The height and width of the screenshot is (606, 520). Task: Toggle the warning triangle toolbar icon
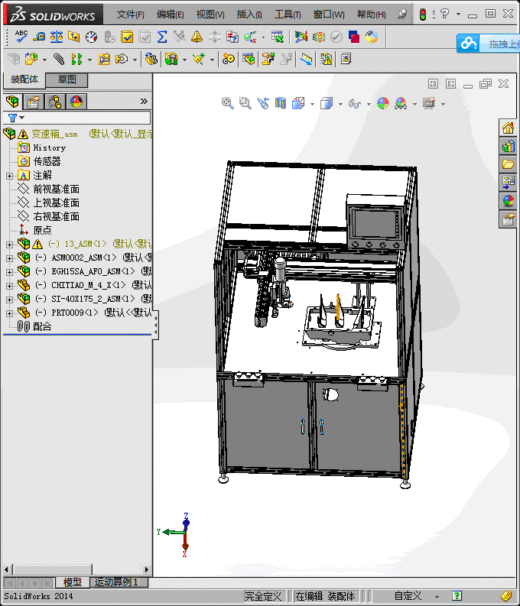pos(197,37)
